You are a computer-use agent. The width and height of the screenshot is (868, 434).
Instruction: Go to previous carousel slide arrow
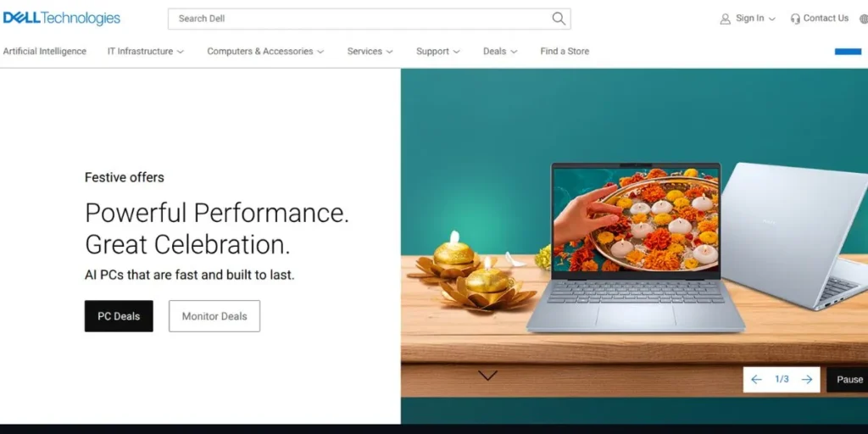(756, 379)
